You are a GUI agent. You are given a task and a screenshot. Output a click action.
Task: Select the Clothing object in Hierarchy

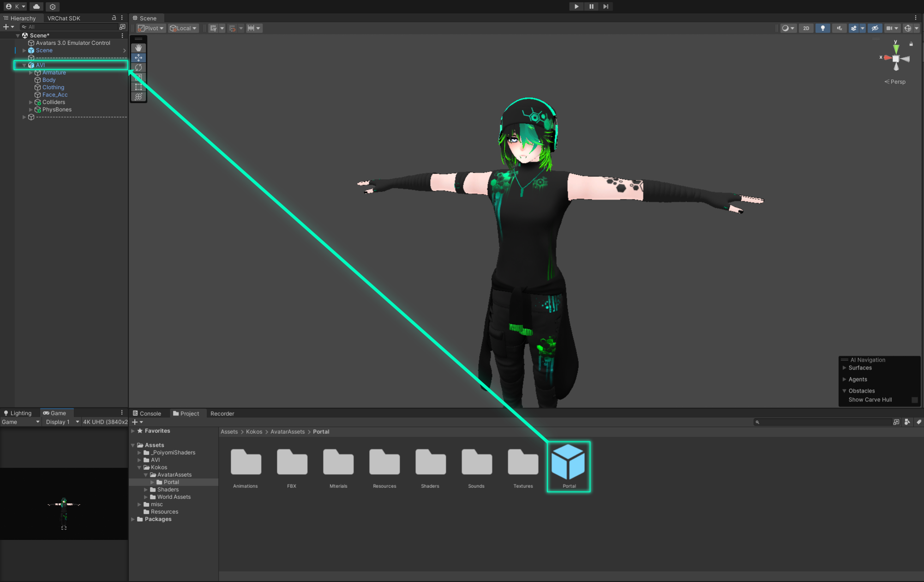[53, 87]
